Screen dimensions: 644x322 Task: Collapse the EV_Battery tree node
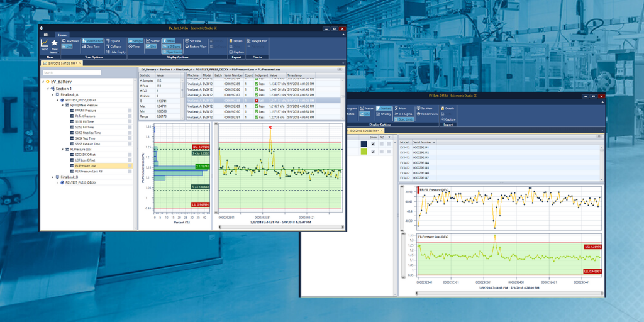pyautogui.click(x=43, y=82)
